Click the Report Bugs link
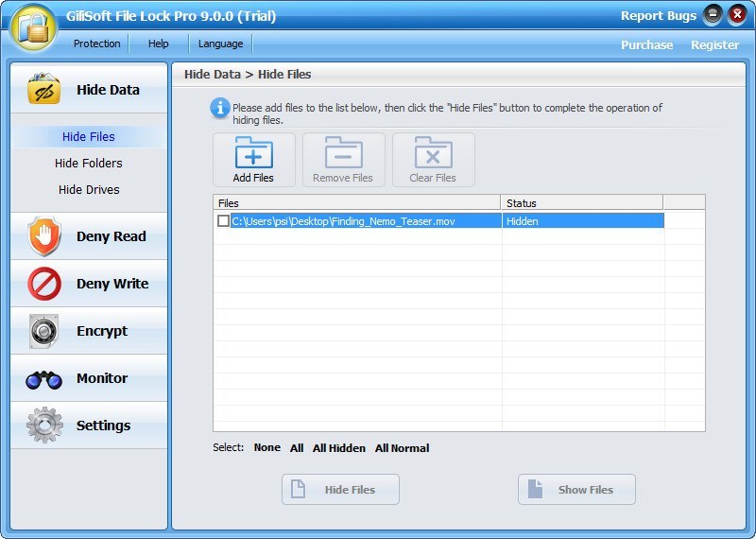The height and width of the screenshot is (539, 756). [x=659, y=15]
